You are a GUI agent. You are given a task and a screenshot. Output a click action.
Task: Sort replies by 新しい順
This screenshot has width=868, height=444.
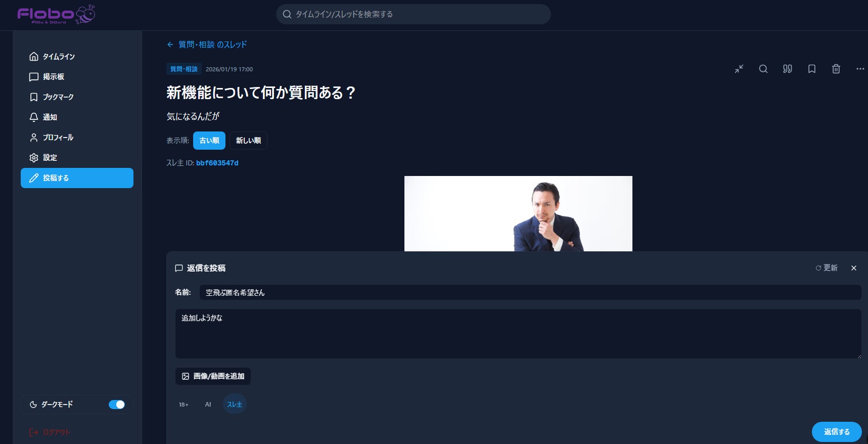(x=248, y=141)
